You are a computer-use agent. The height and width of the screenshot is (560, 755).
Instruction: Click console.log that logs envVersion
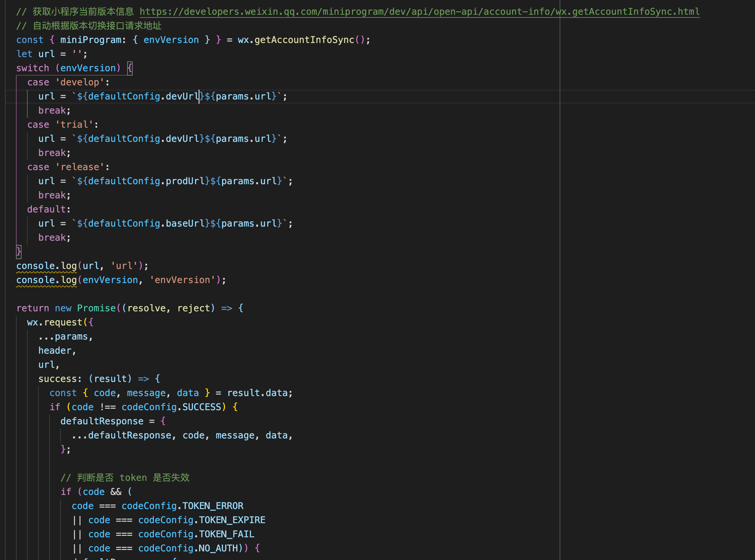point(46,280)
